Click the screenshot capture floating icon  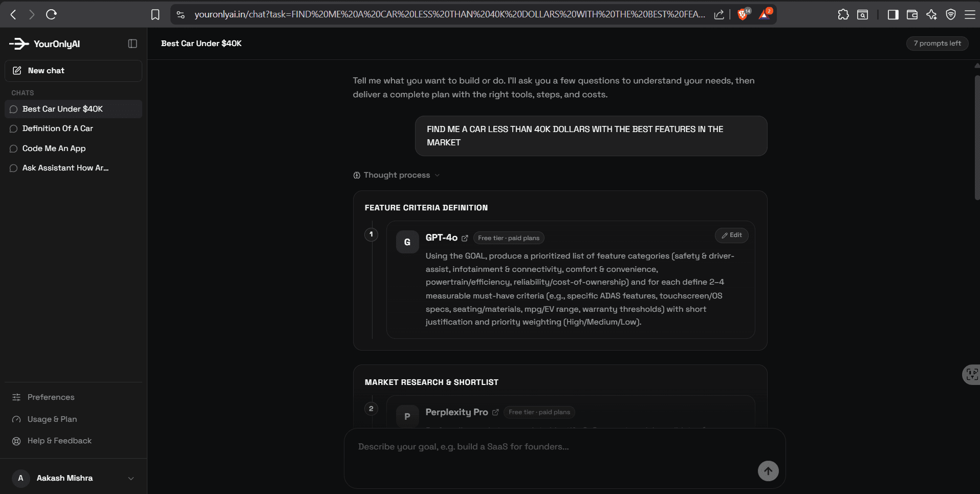point(971,375)
